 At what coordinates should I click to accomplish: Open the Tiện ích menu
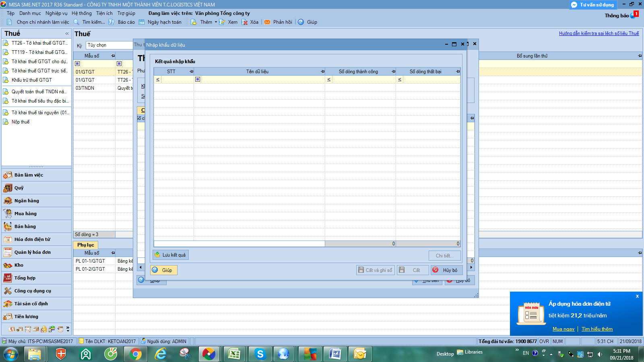104,13
